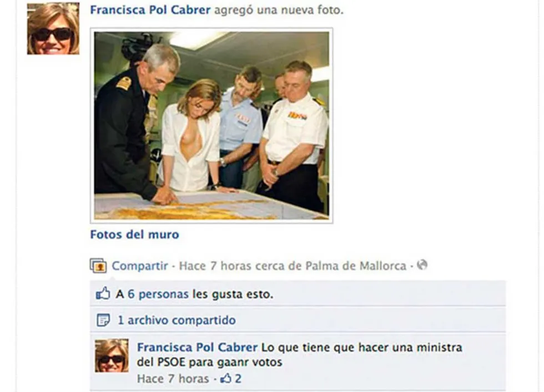Click the Palma de Mallorca location text
544x392 pixels.
point(356,266)
